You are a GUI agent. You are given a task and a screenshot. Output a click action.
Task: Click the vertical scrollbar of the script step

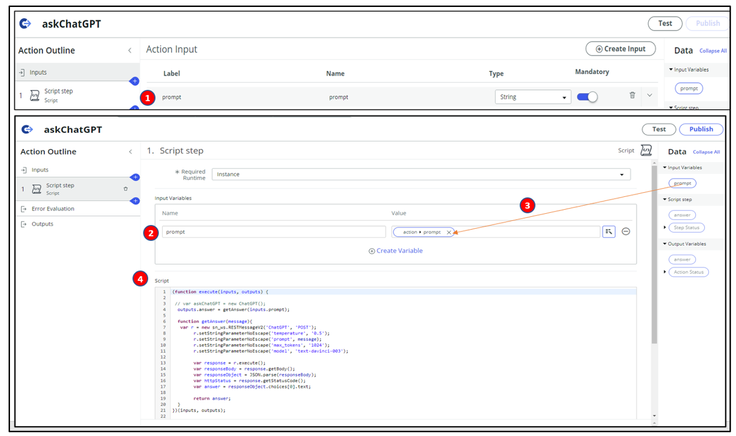pyautogui.click(x=654, y=253)
